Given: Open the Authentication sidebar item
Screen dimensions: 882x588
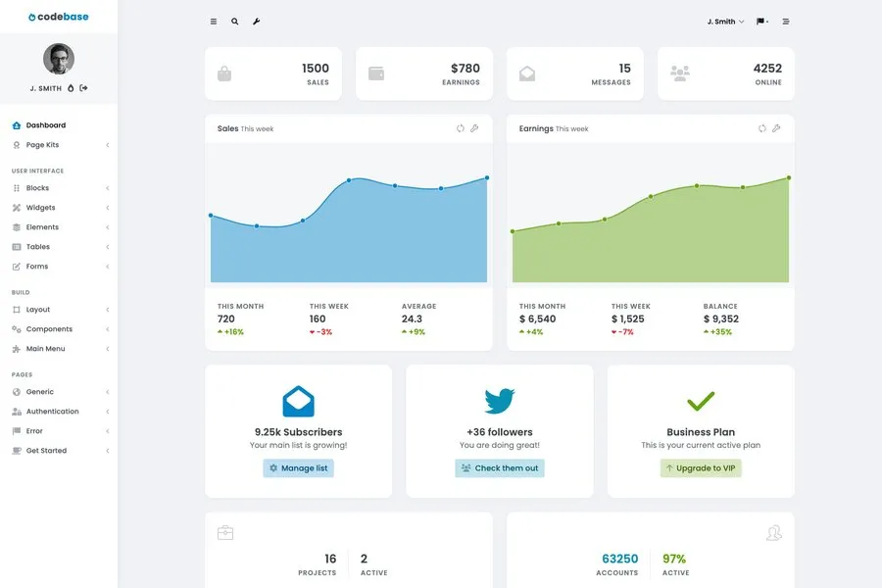Looking at the screenshot, I should (x=52, y=412).
